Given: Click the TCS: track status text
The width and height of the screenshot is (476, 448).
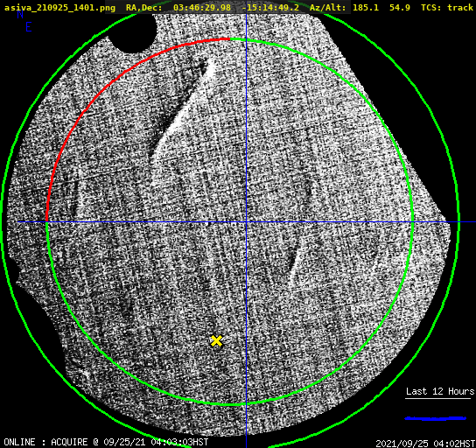Looking at the screenshot, I should (447, 8).
